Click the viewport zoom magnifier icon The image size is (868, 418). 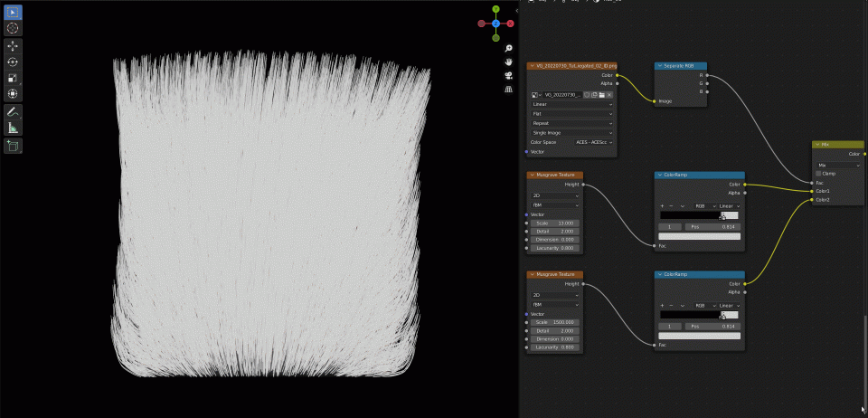(x=508, y=49)
